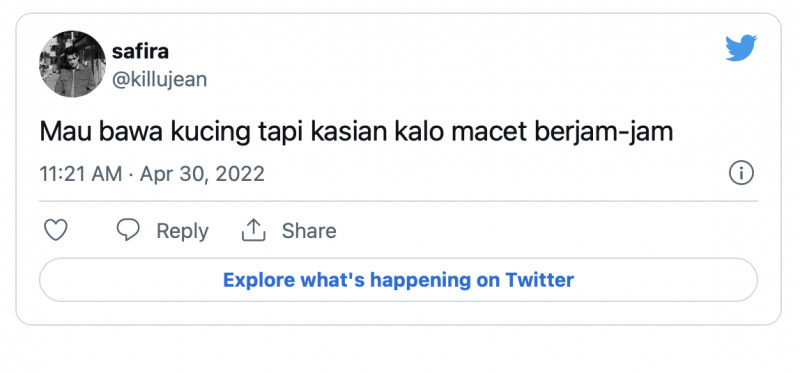
Task: Click Explore what's happening on Twitter
Action: pyautogui.click(x=398, y=280)
